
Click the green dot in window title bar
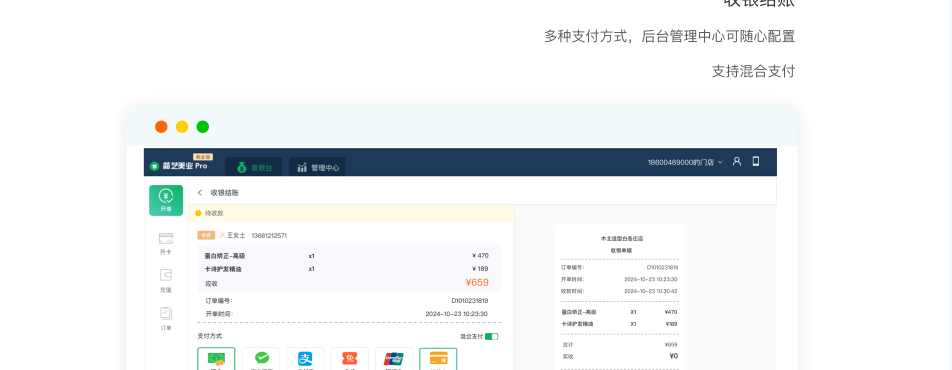pyautogui.click(x=203, y=126)
